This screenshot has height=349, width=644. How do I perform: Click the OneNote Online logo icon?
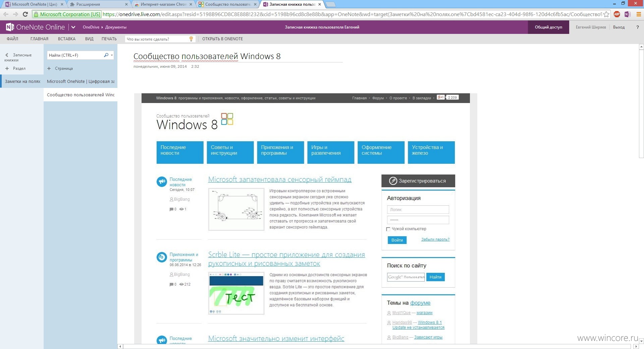[x=10, y=27]
